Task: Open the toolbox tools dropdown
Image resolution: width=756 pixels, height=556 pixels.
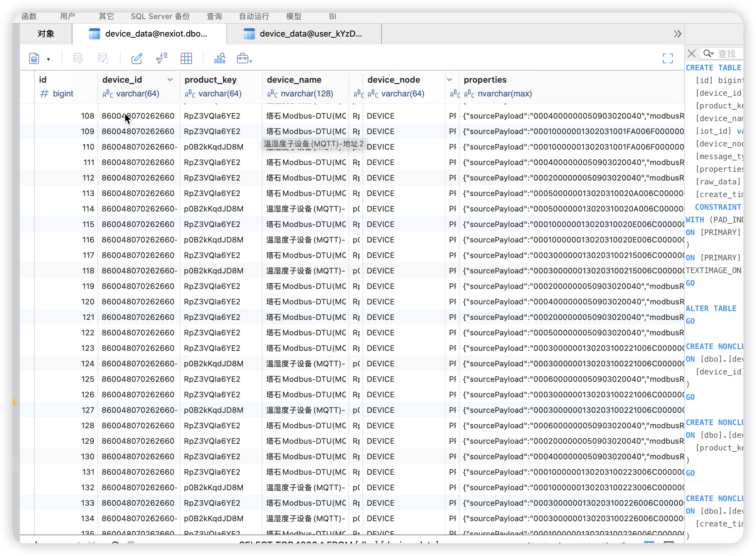Action: [245, 58]
